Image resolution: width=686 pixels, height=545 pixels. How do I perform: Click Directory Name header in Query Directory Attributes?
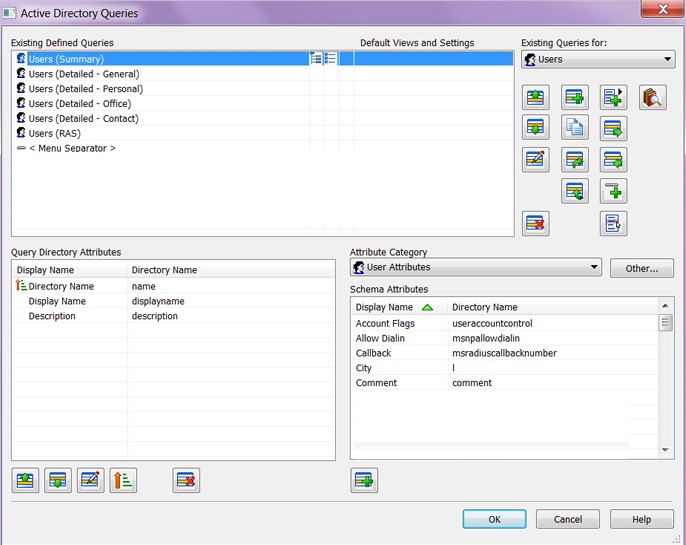231,270
